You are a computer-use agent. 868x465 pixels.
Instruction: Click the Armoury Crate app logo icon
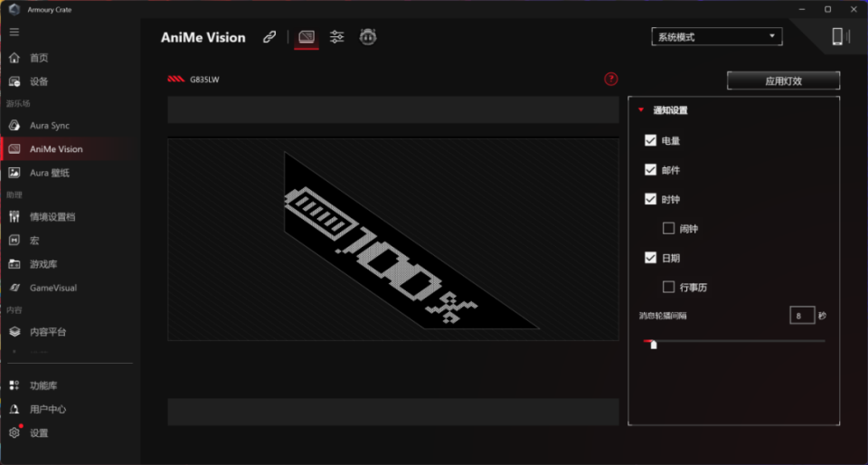[x=14, y=9]
